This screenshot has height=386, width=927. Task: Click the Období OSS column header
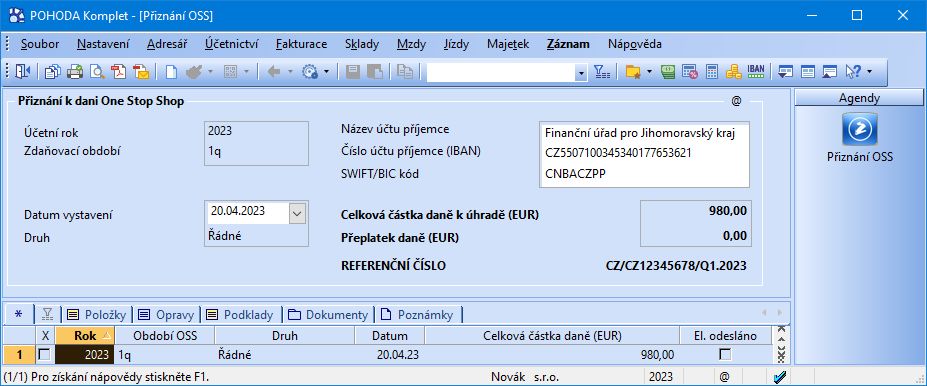(164, 336)
